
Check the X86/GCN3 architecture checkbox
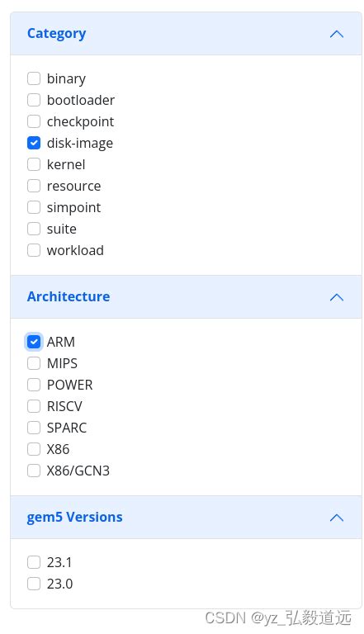[34, 471]
